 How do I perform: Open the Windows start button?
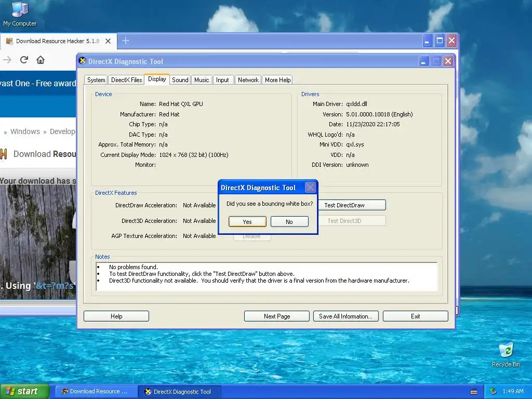[x=24, y=391]
